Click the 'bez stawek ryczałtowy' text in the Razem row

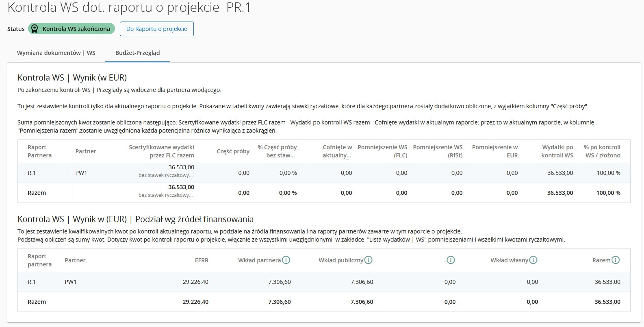(x=165, y=195)
